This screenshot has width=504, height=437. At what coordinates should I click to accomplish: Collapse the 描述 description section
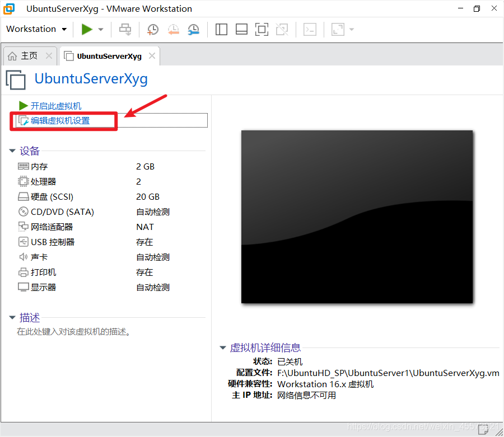click(12, 318)
